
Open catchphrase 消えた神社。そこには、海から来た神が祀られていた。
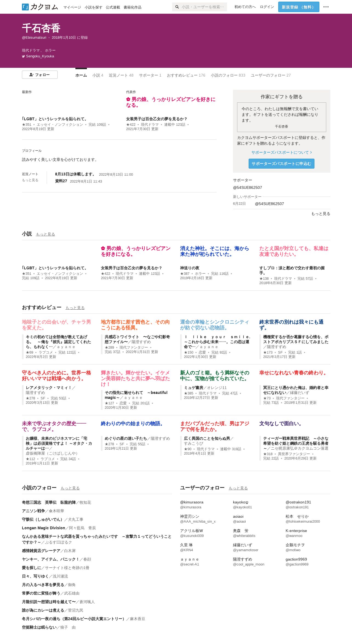[x=214, y=251]
